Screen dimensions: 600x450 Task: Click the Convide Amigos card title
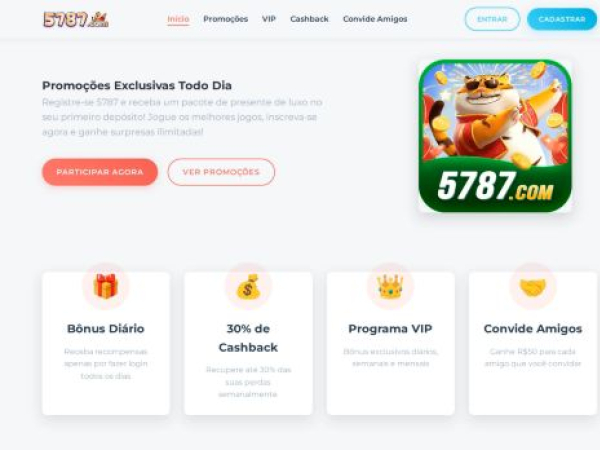pos(533,329)
